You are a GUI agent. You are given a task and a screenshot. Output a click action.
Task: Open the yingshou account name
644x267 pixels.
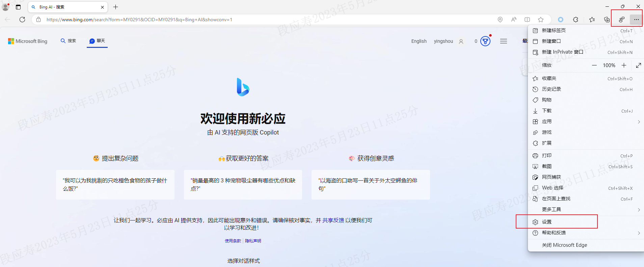[x=444, y=41]
